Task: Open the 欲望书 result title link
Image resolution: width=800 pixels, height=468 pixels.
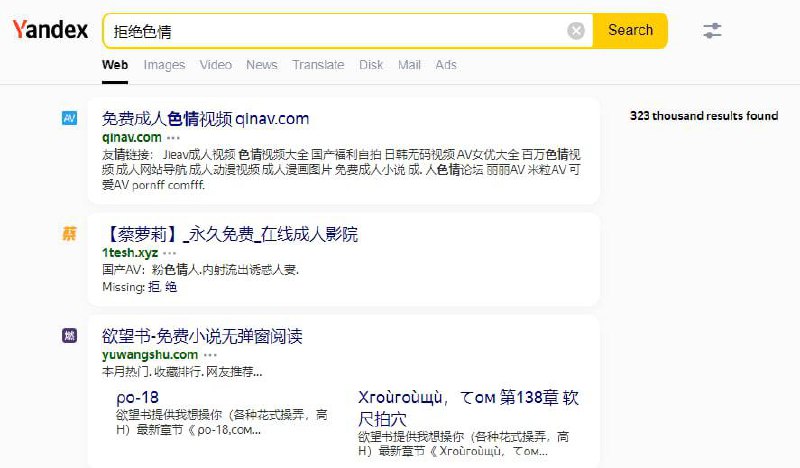Action: point(202,336)
